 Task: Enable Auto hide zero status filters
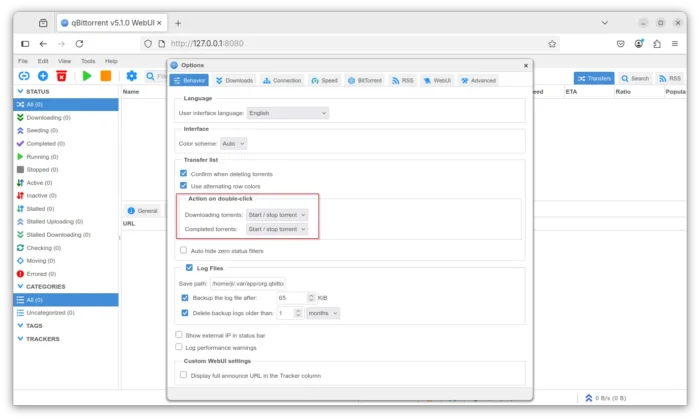[183, 250]
